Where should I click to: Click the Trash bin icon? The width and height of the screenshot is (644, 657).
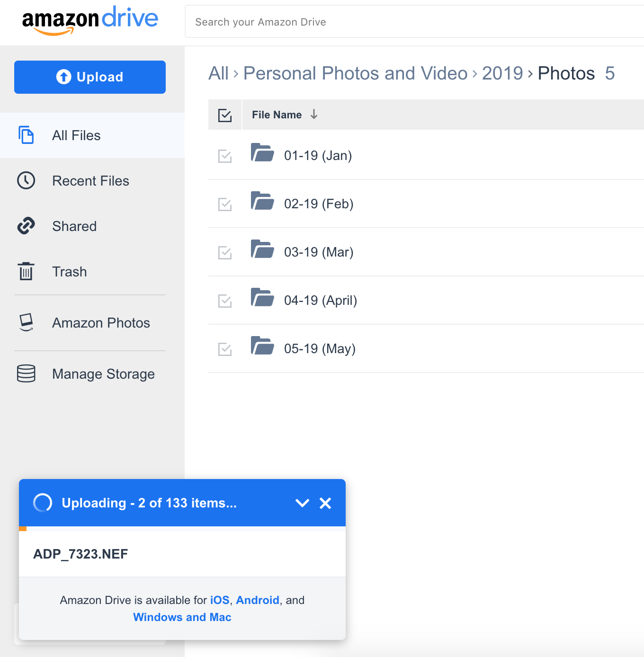(x=26, y=271)
